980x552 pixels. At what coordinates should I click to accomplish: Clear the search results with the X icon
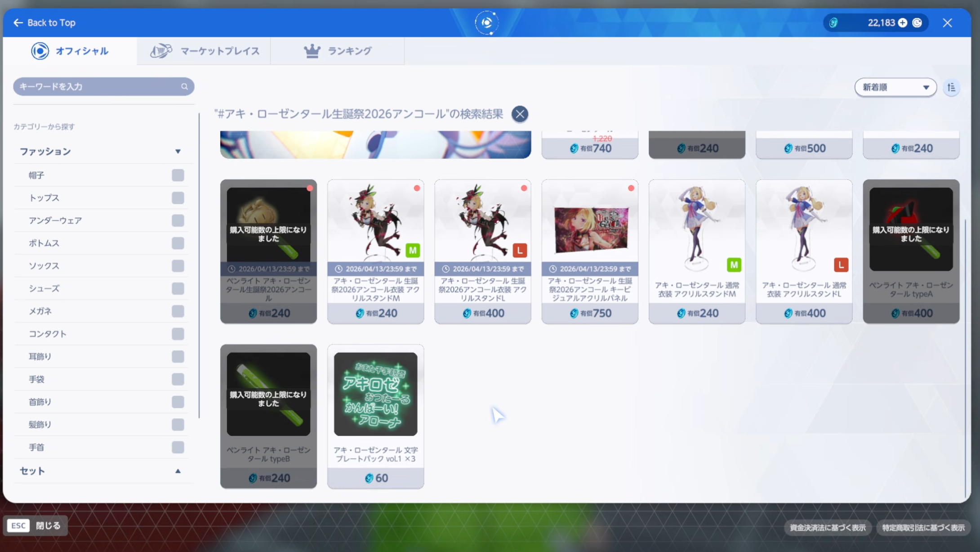pyautogui.click(x=520, y=114)
